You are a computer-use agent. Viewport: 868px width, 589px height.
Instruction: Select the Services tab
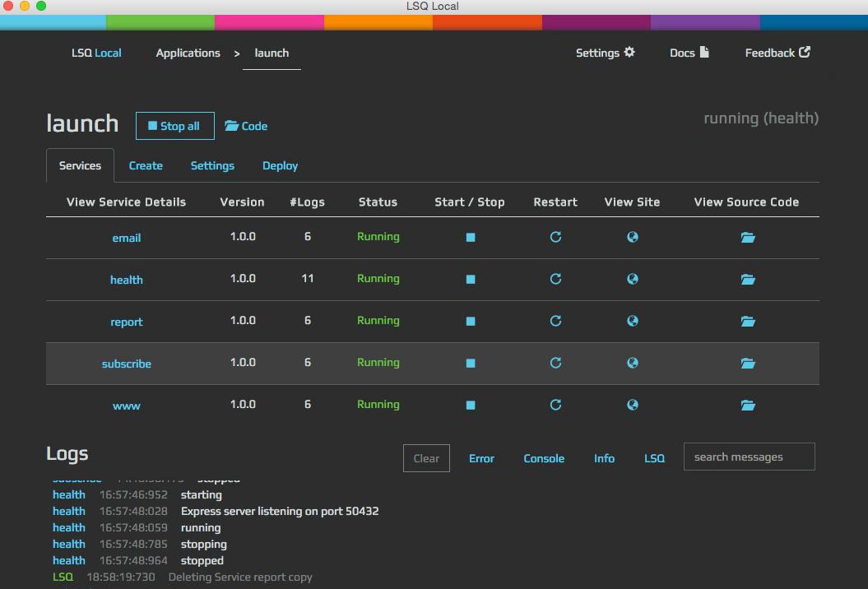pyautogui.click(x=81, y=165)
